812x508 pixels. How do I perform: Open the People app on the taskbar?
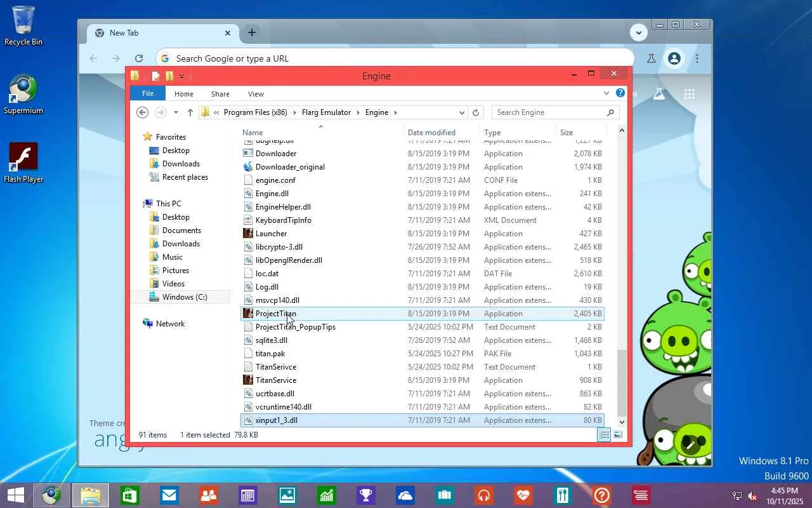[208, 495]
